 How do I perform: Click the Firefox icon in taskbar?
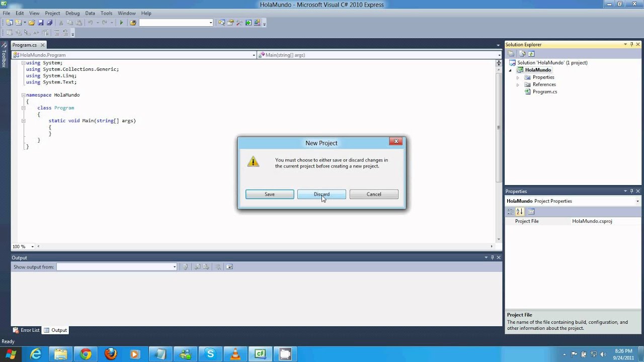(111, 354)
